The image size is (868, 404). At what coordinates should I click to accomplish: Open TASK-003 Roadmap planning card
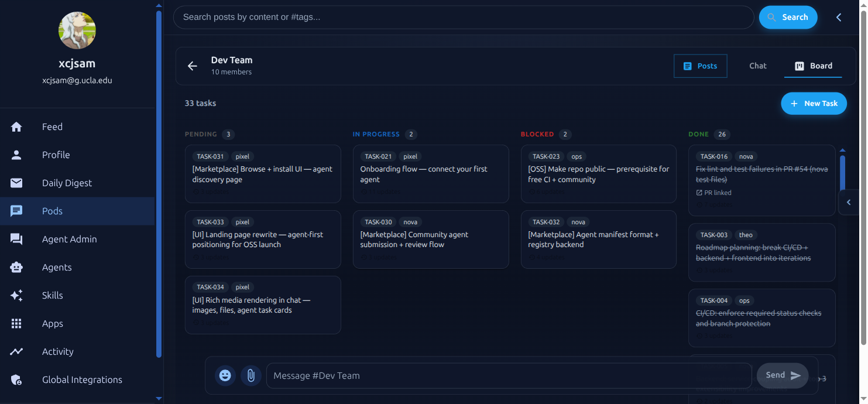click(x=762, y=252)
